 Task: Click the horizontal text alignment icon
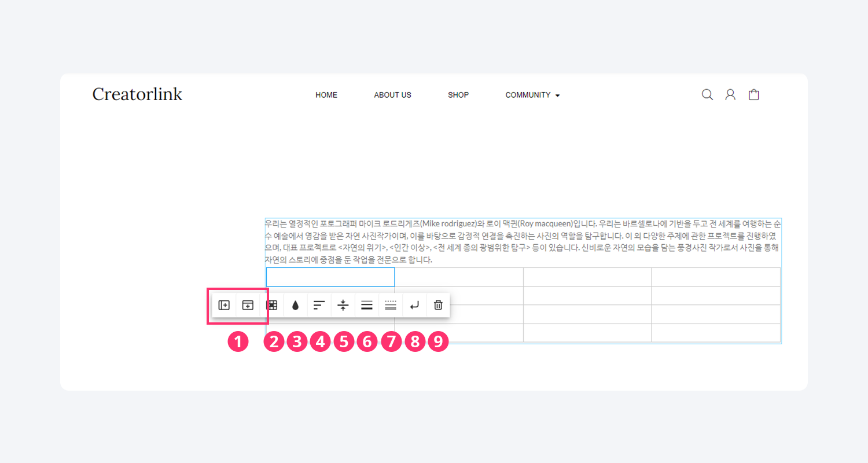(319, 305)
